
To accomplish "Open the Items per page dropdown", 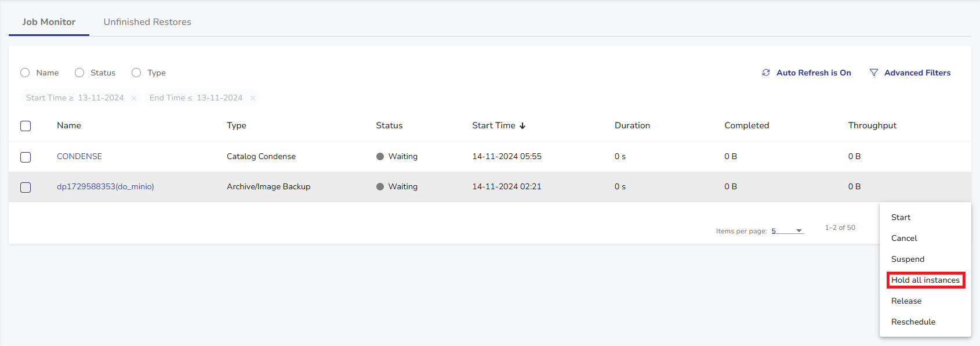I will [787, 231].
